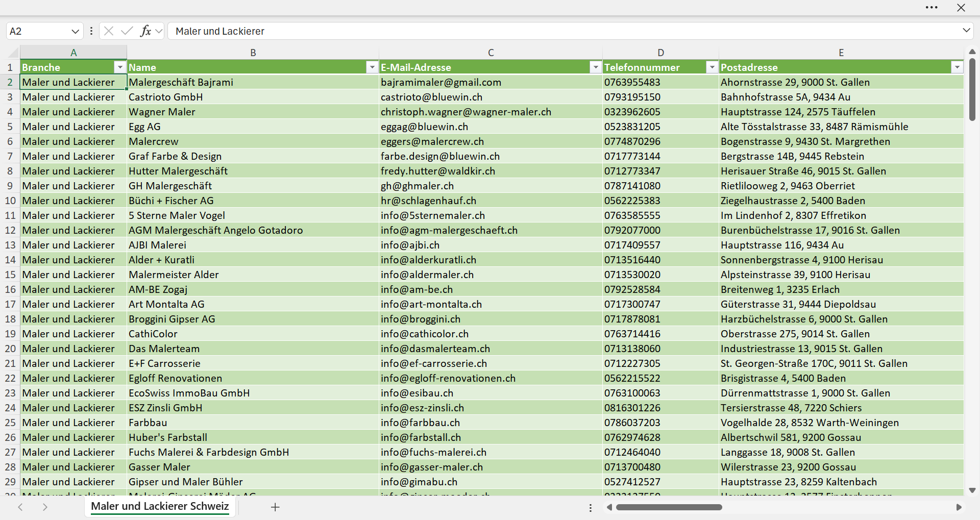Open the E-Mail-Adresse filter dropdown

[x=596, y=67]
